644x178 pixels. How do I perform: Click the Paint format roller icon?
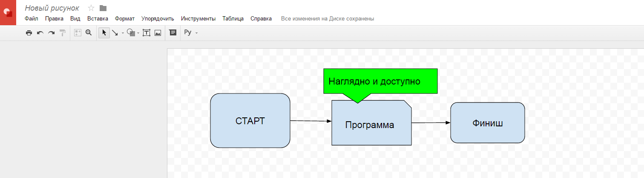63,32
